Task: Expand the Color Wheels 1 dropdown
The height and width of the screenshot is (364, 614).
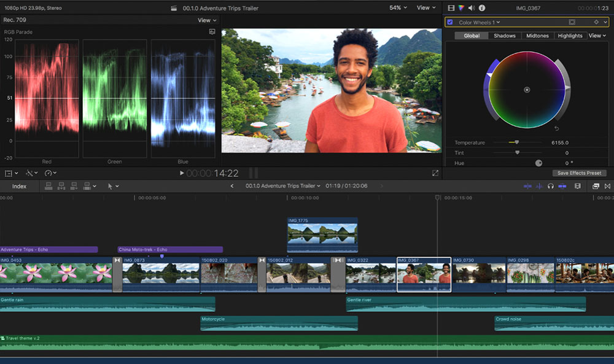Action: pyautogui.click(x=498, y=21)
